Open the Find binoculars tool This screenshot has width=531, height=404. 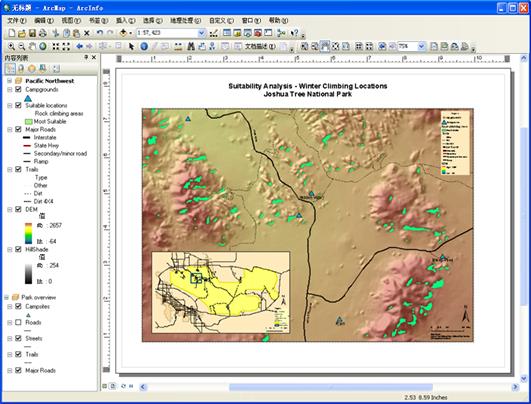191,46
